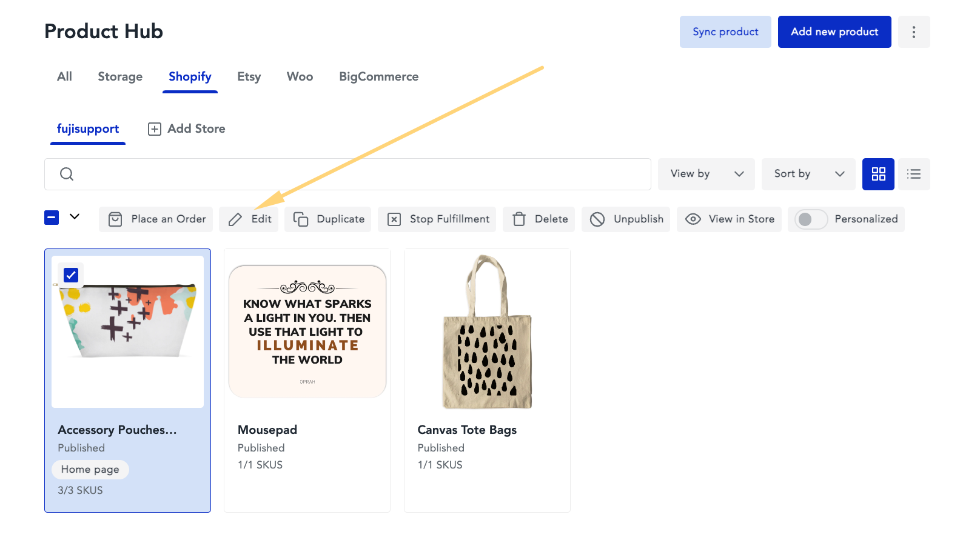Click the Product Hub heading
Image resolution: width=980 pixels, height=543 pixels.
pyautogui.click(x=104, y=32)
